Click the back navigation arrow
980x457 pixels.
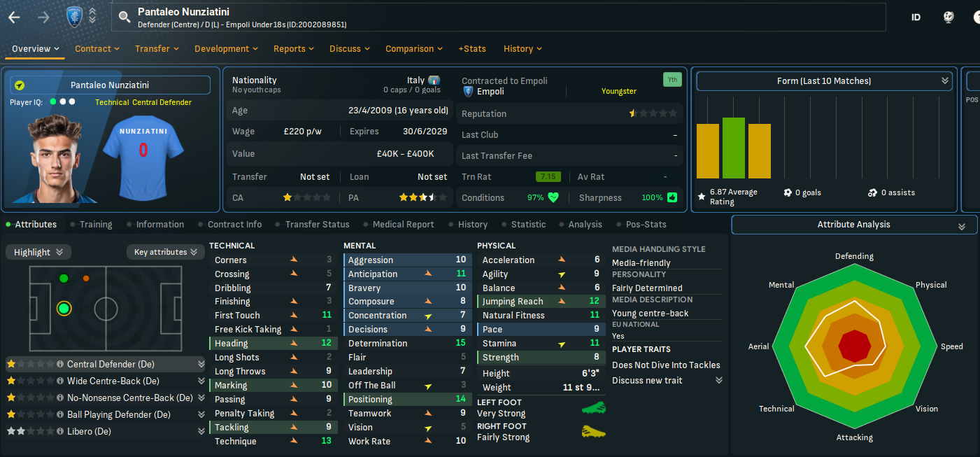click(14, 17)
